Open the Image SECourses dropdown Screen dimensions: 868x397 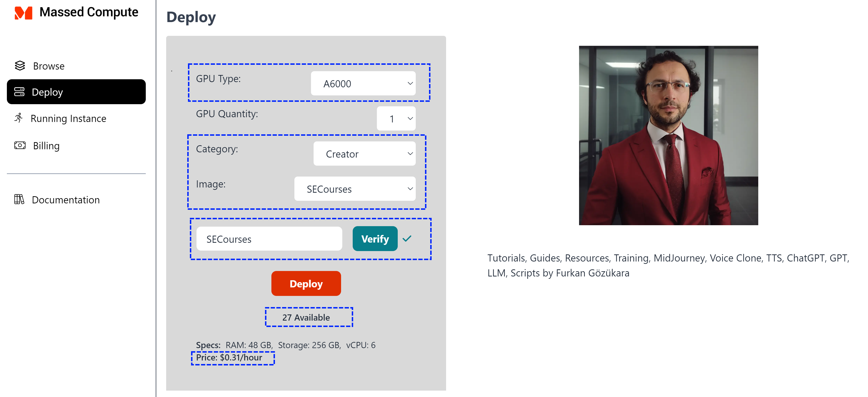[355, 189]
